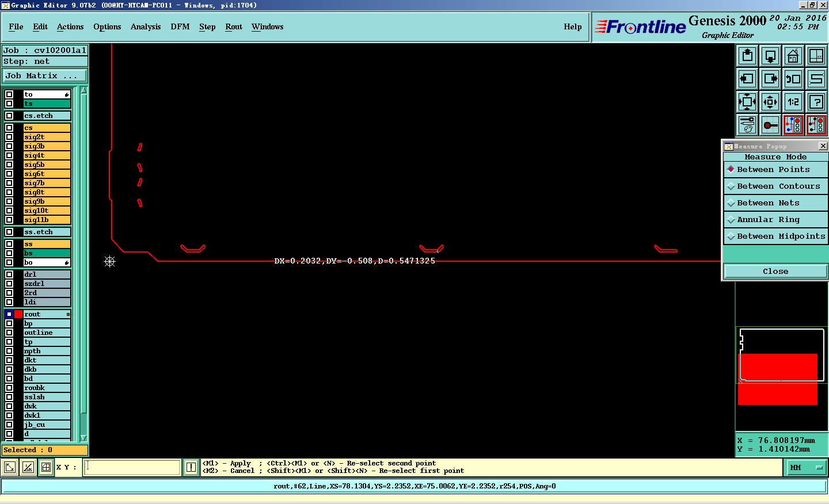Toggle the cs.etch layer checkbox
The width and height of the screenshot is (829, 504).
[x=9, y=116]
